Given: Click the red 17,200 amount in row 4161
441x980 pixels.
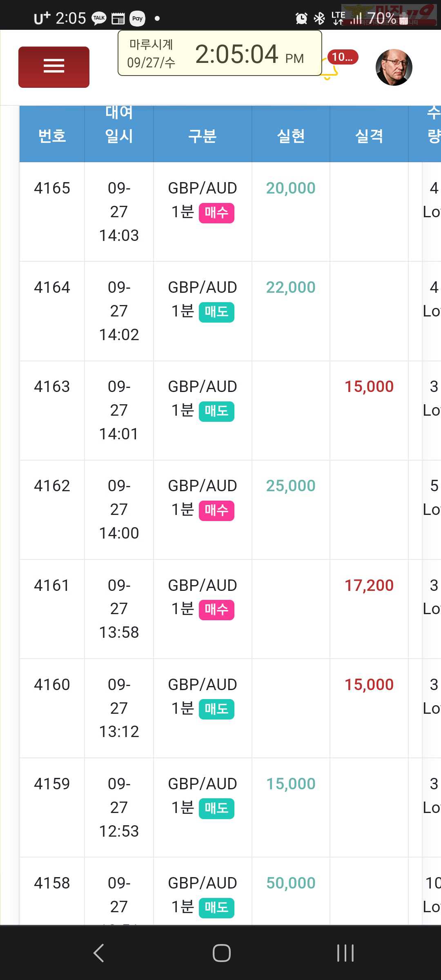Looking at the screenshot, I should click(369, 585).
